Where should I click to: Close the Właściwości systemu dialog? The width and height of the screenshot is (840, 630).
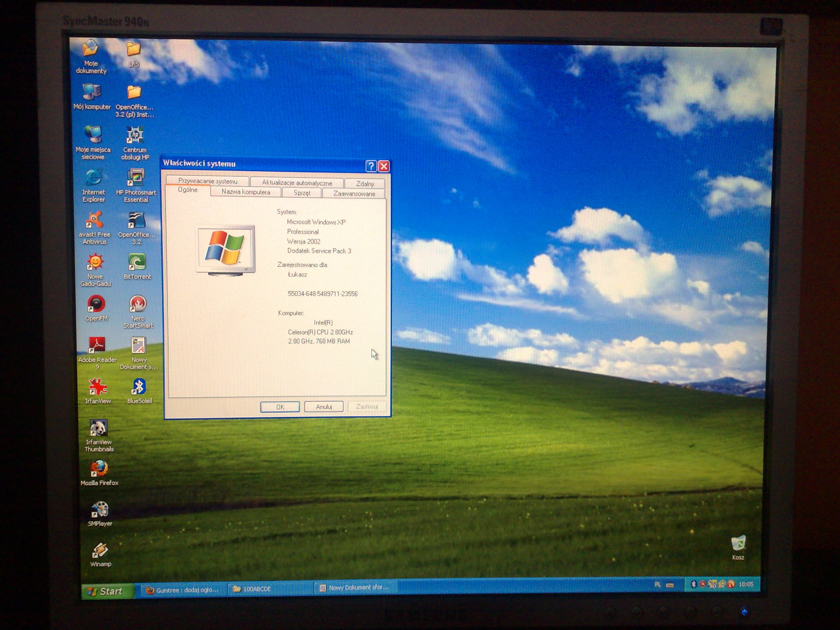point(384,166)
